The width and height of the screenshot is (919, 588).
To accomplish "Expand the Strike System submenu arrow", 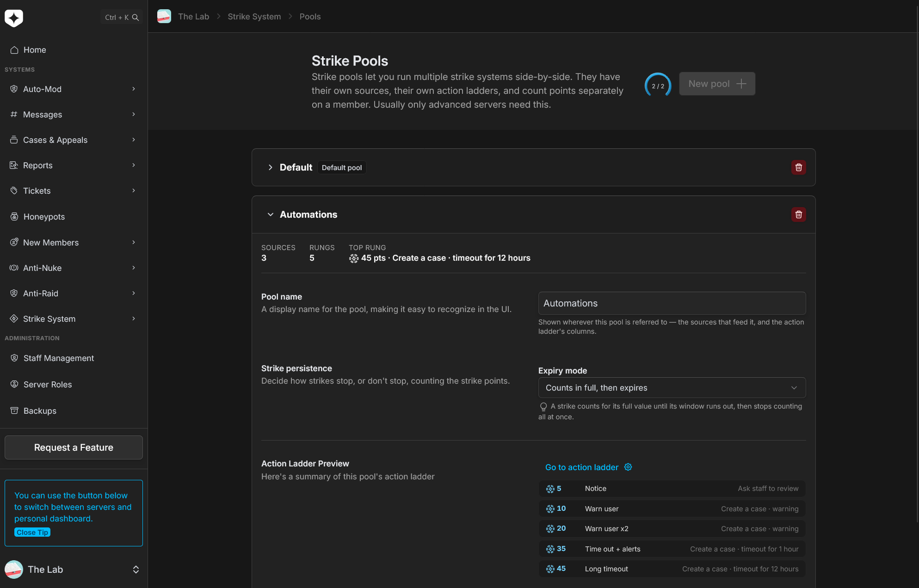I will point(134,319).
